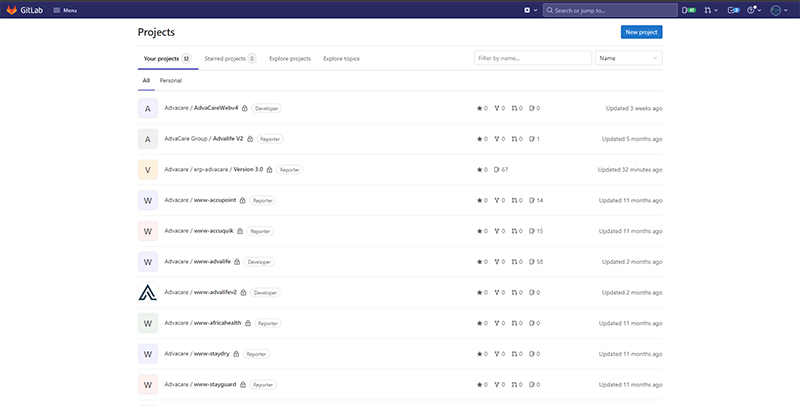The image size is (800, 406).
Task: Open the to-do list icon with blue badge
Action: 733,10
